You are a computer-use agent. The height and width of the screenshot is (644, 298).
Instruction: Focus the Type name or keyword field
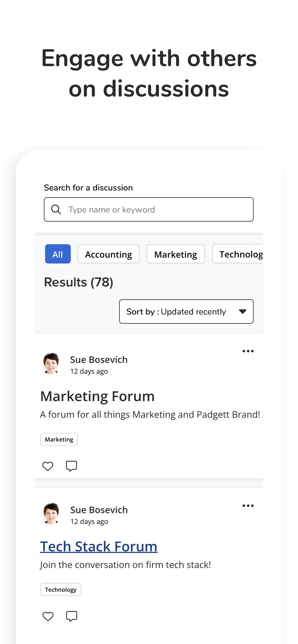(x=149, y=209)
